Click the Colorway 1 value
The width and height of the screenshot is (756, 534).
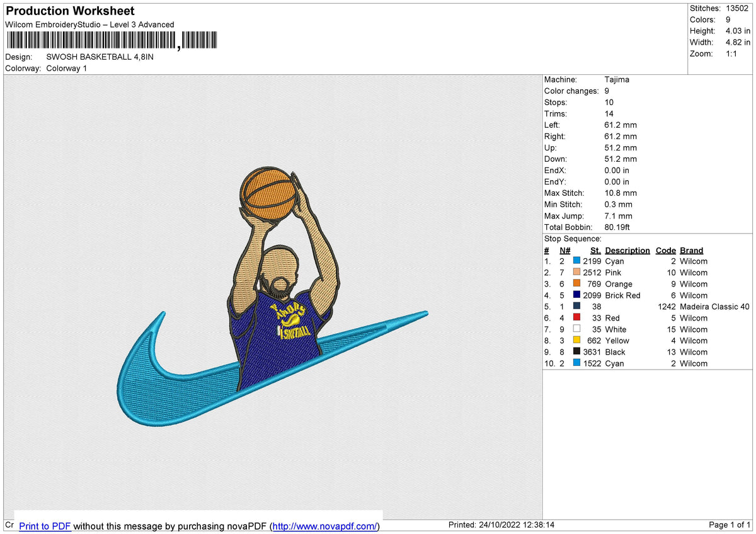tap(67, 68)
